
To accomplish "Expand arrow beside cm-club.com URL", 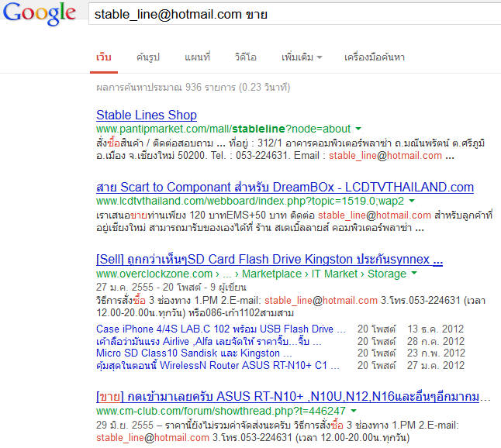I will pyautogui.click(x=354, y=411).
